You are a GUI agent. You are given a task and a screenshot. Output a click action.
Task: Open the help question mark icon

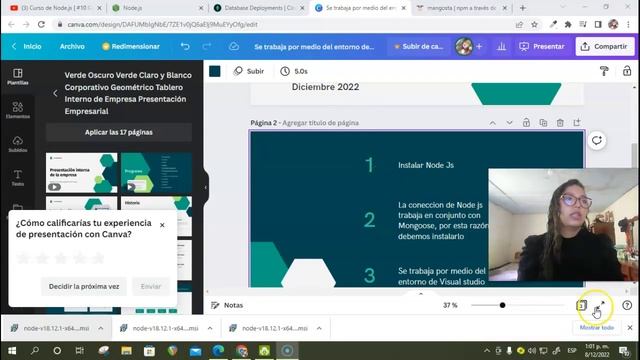pyautogui.click(x=627, y=305)
